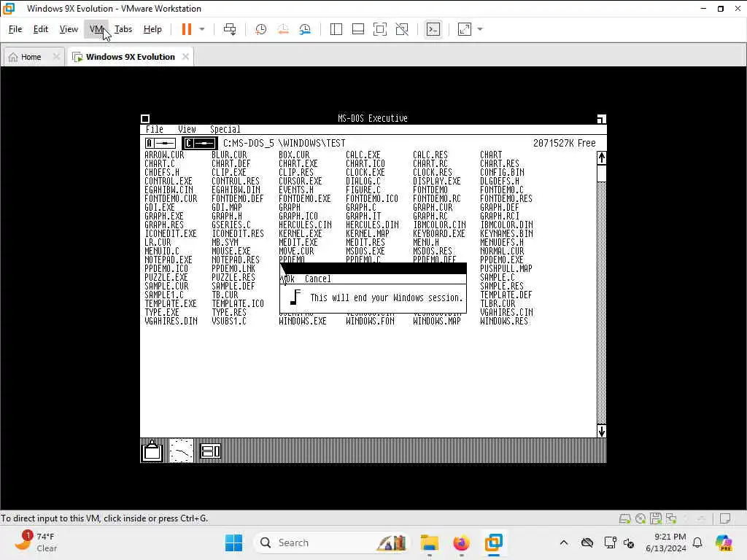Viewport: 747px width, 560px height.
Task: Open the MS-DOS Executive View menu
Action: coord(187,130)
